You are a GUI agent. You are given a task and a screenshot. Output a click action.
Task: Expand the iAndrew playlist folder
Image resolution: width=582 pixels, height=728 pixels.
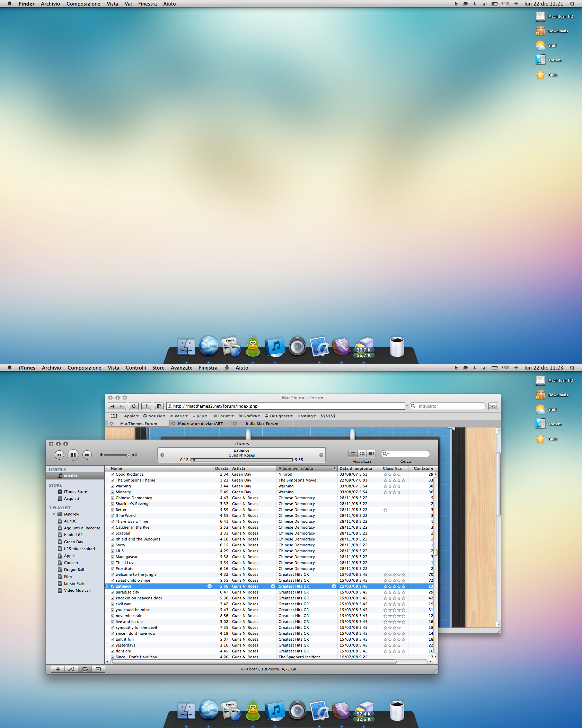(54, 514)
